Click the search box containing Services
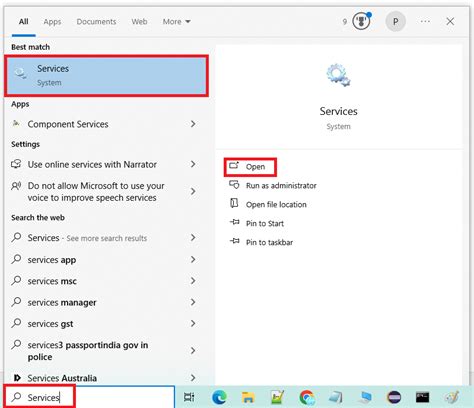Image resolution: width=474 pixels, height=408 pixels. (x=90, y=397)
